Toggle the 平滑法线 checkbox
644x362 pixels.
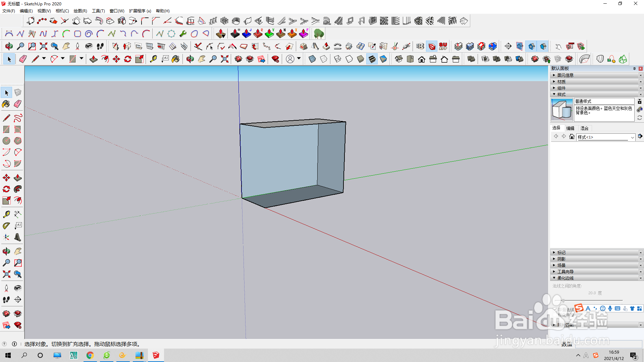click(x=555, y=310)
